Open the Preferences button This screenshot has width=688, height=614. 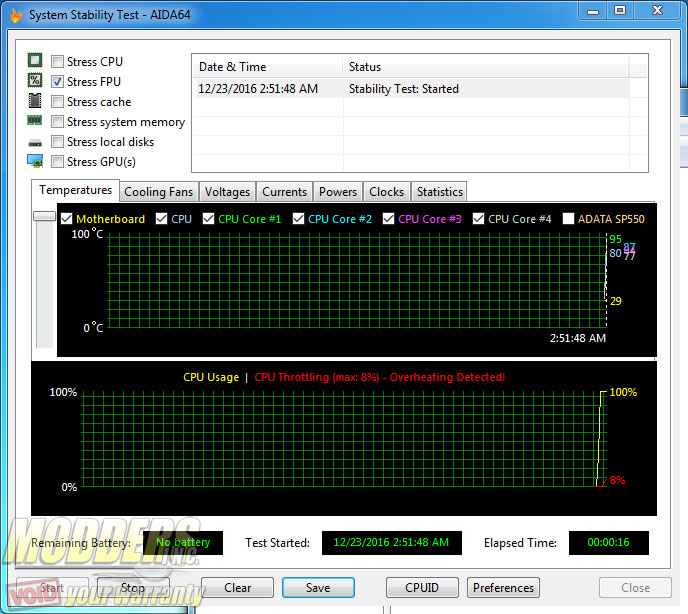coord(503,588)
